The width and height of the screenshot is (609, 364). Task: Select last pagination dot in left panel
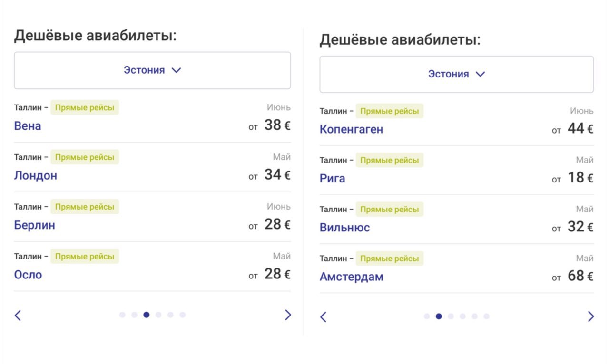[x=182, y=315]
